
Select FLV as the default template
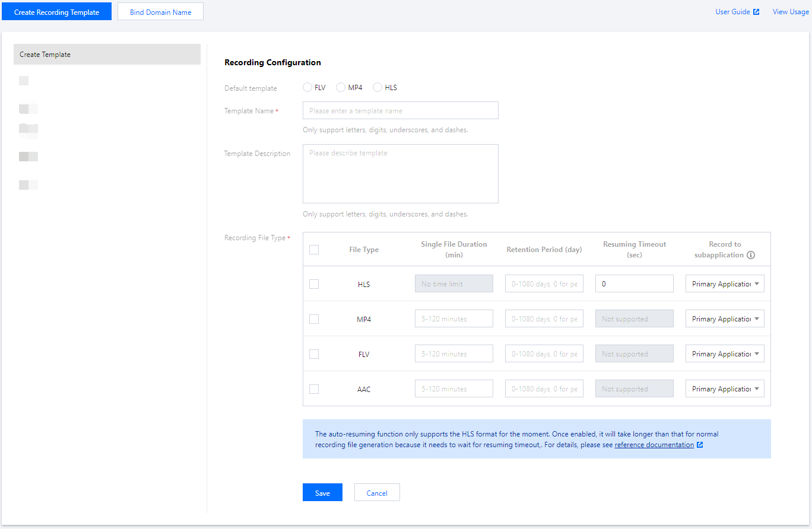click(x=307, y=87)
